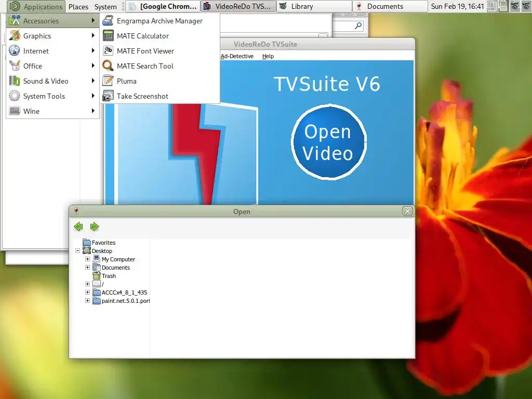Choose Take Screenshot menu entry
Screen dimensions: 532x399
pos(160,96)
